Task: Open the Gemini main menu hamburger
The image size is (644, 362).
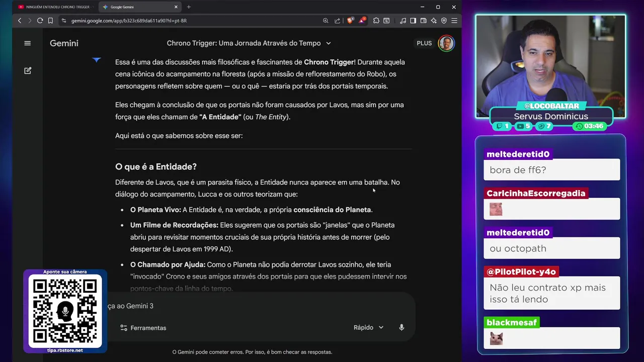Action: [x=28, y=43]
